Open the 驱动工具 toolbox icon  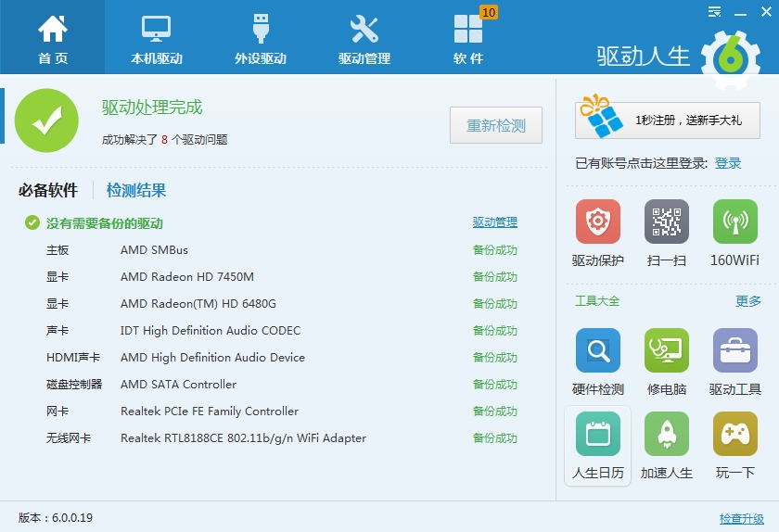click(x=734, y=351)
